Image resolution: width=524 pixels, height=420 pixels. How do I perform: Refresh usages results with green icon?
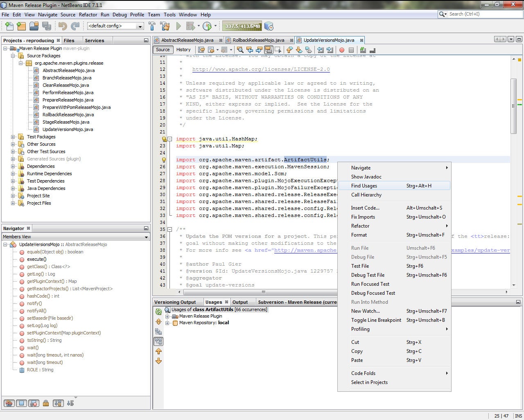tap(158, 312)
